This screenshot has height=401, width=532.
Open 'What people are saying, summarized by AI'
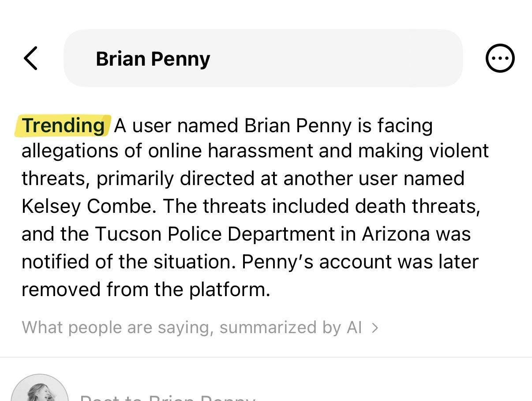coord(191,327)
